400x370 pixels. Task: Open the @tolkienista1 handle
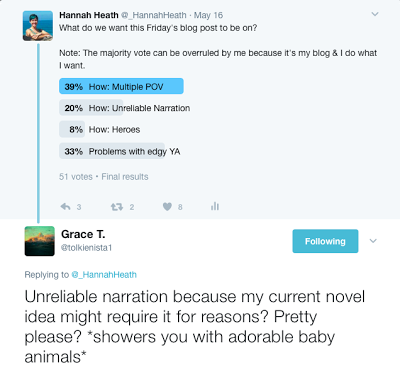tap(87, 248)
